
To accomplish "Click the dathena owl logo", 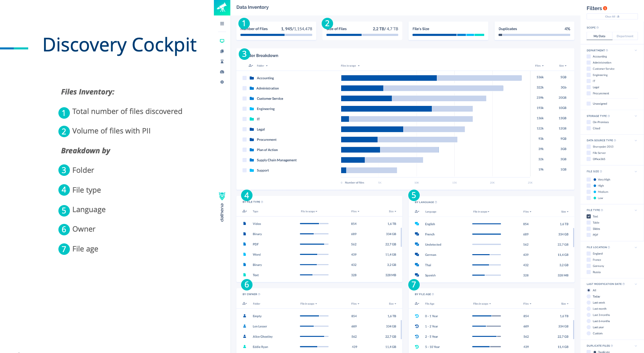I will pos(222,196).
